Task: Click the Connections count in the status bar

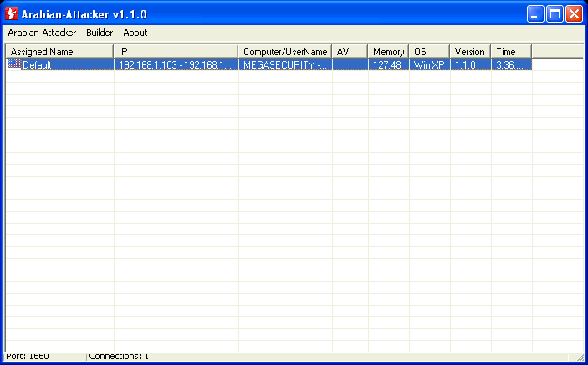Action: [119, 357]
